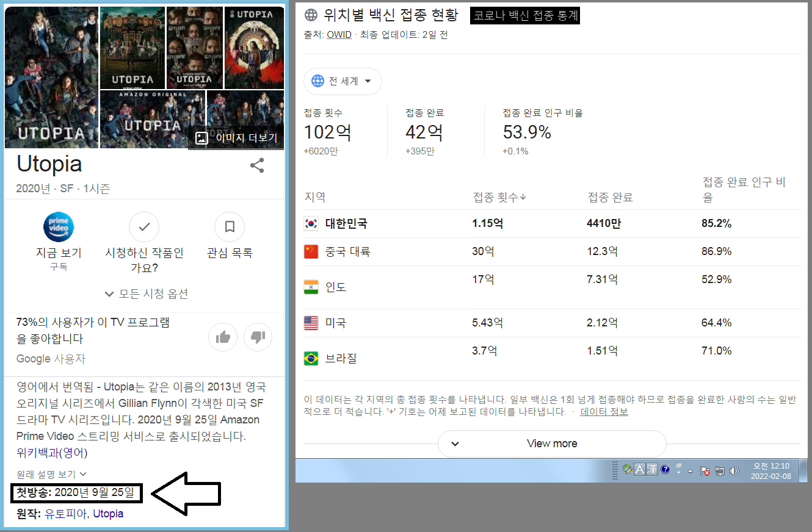812x532 pixels.
Task: Open the worldwide region dropdown
Action: click(x=343, y=81)
